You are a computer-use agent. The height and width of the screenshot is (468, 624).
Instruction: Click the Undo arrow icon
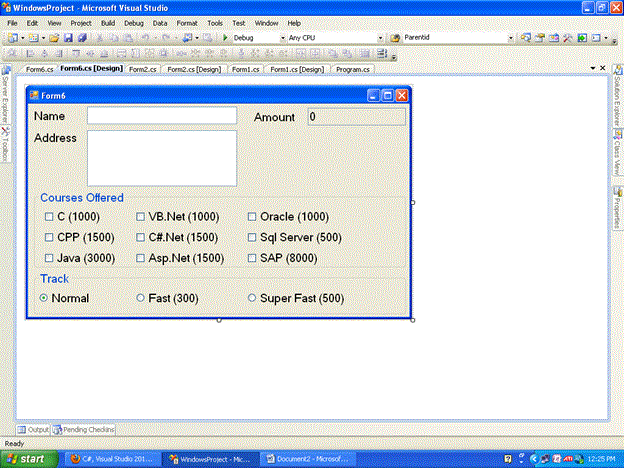click(x=145, y=38)
